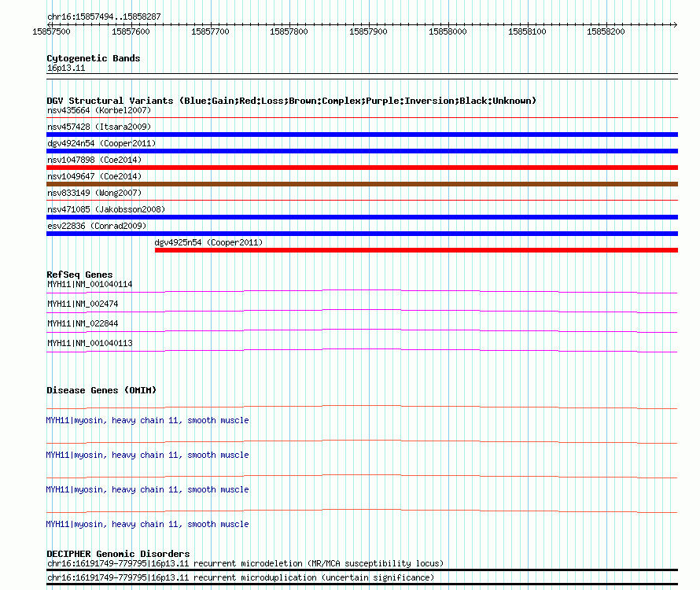Viewport: 700px width, 590px height.
Task: Click transcript MYH11|NM_002474
Action: [x=83, y=304]
